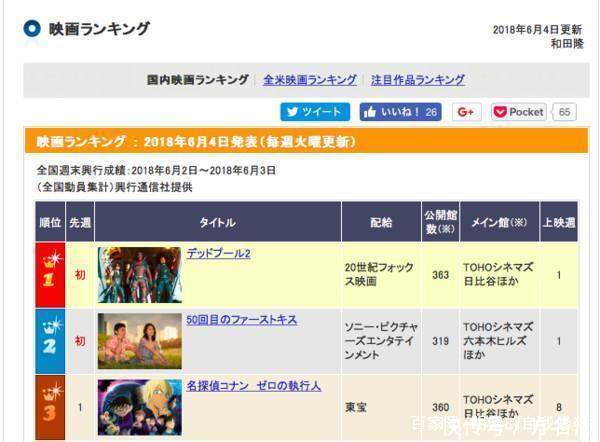Image resolution: width=600 pixels, height=442 pixels.
Task: Click the 初 marker in the デッドプール2 row
Action: coord(80,275)
